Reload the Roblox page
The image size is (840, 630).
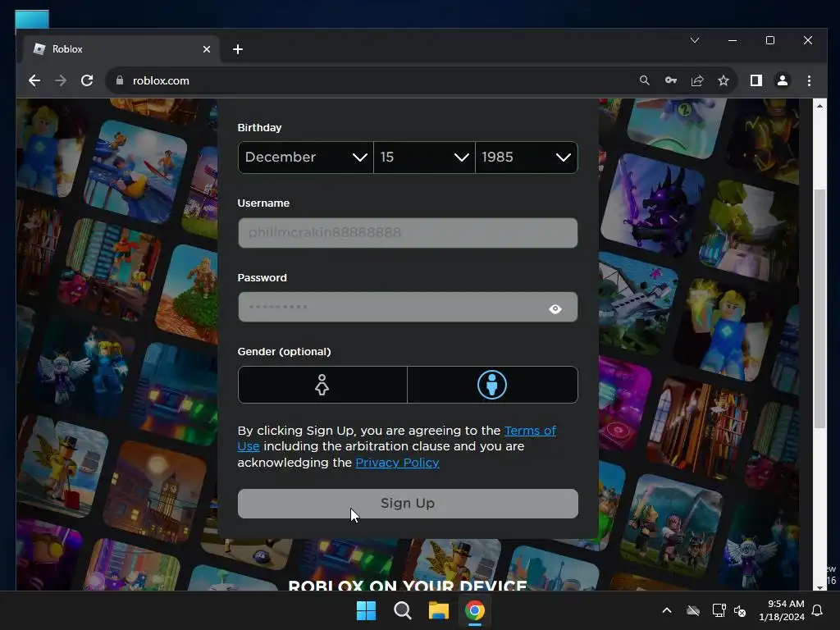tap(87, 80)
